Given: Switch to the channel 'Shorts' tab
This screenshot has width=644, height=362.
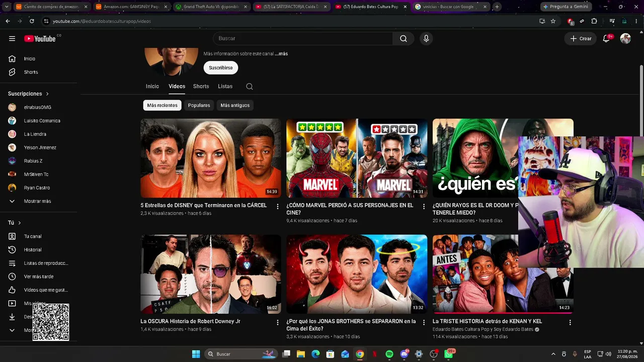Looking at the screenshot, I should click(201, 86).
